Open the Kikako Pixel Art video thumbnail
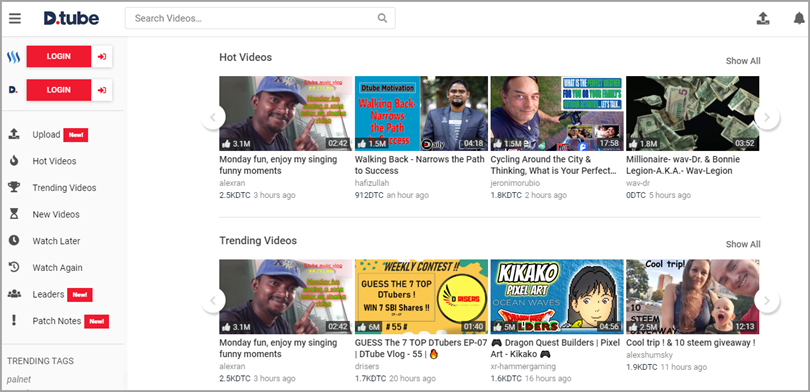 click(x=557, y=296)
